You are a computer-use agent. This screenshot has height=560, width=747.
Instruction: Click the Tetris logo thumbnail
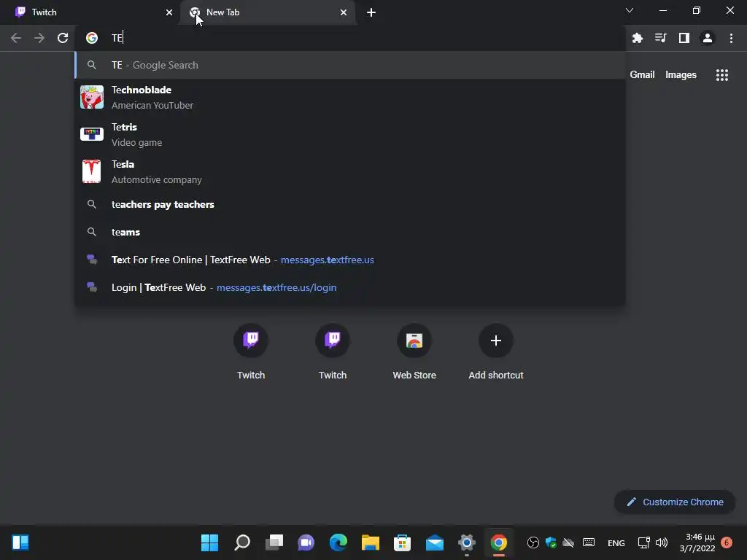pos(92,134)
